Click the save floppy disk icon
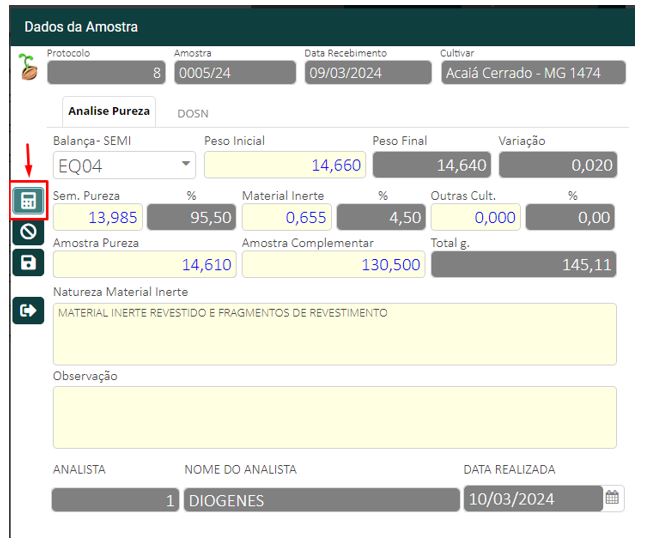Screen dimensions: 645x557 pos(28,263)
